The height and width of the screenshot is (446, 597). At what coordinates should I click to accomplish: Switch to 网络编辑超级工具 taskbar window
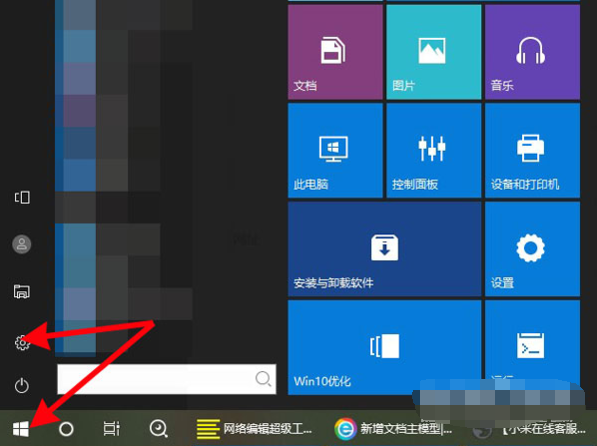(x=254, y=429)
